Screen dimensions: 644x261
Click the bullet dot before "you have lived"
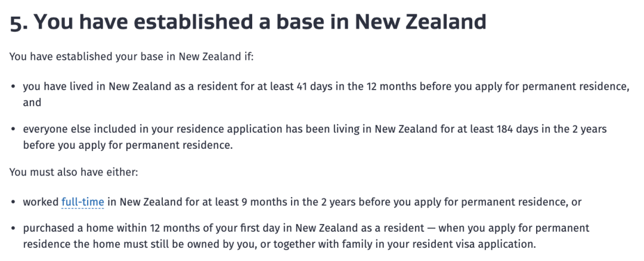pos(13,87)
